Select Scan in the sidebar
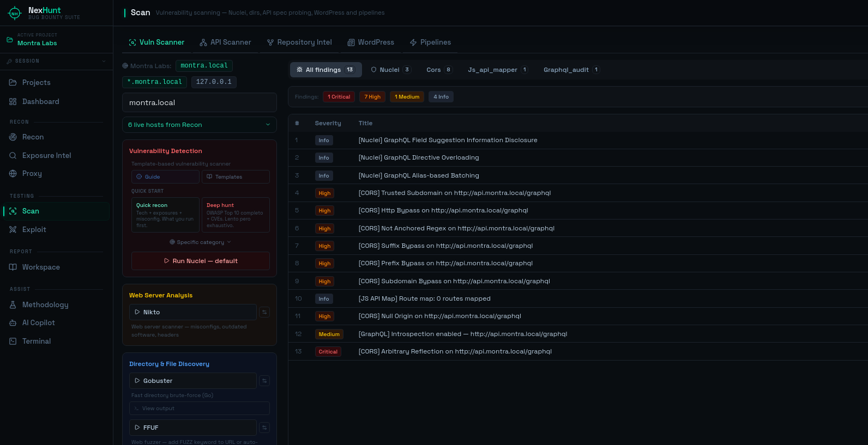Image resolution: width=868 pixels, height=445 pixels. pyautogui.click(x=56, y=211)
